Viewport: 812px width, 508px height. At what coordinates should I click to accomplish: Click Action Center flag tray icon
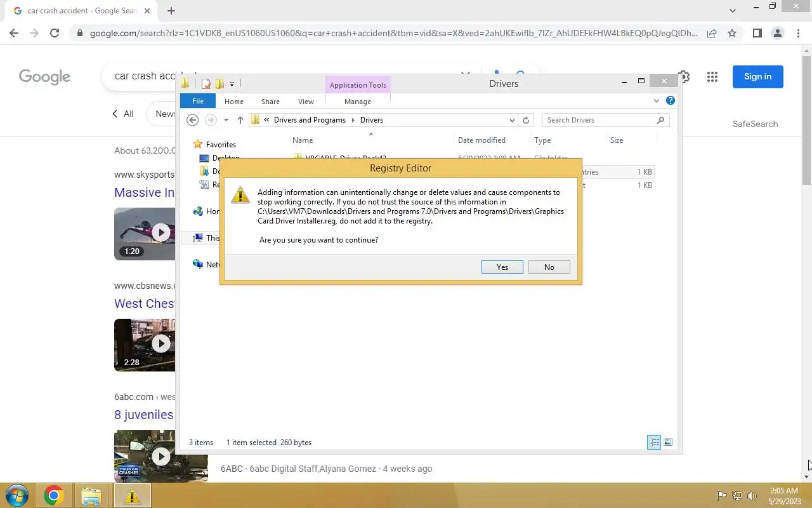(721, 496)
